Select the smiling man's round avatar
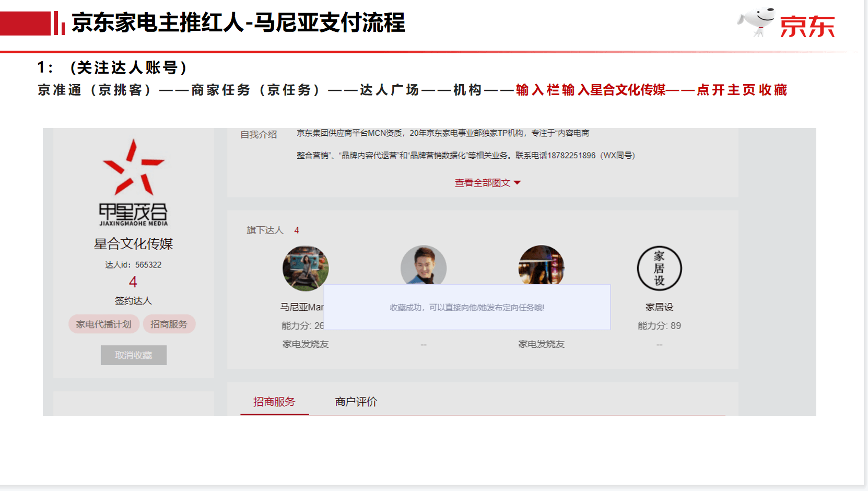This screenshot has height=491, width=868. [x=424, y=265]
